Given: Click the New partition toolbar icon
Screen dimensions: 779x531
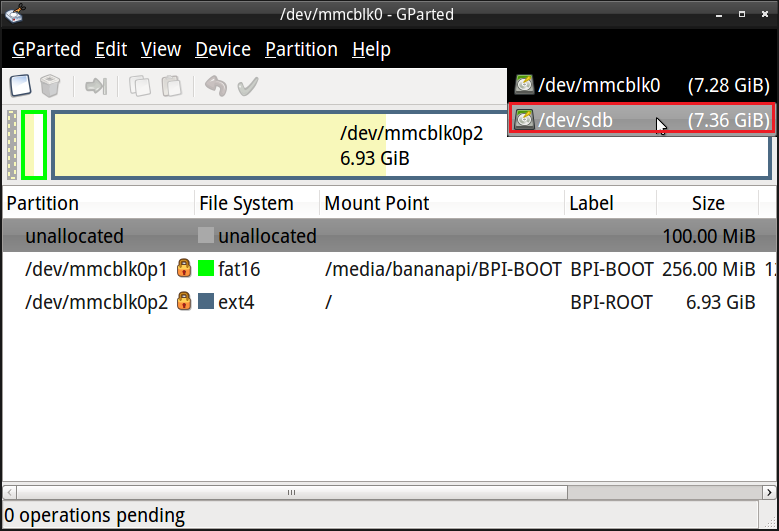Looking at the screenshot, I should pyautogui.click(x=20, y=86).
